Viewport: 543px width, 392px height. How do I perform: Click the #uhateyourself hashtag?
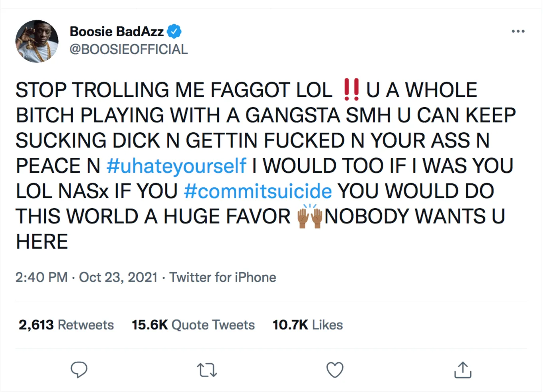click(x=176, y=166)
